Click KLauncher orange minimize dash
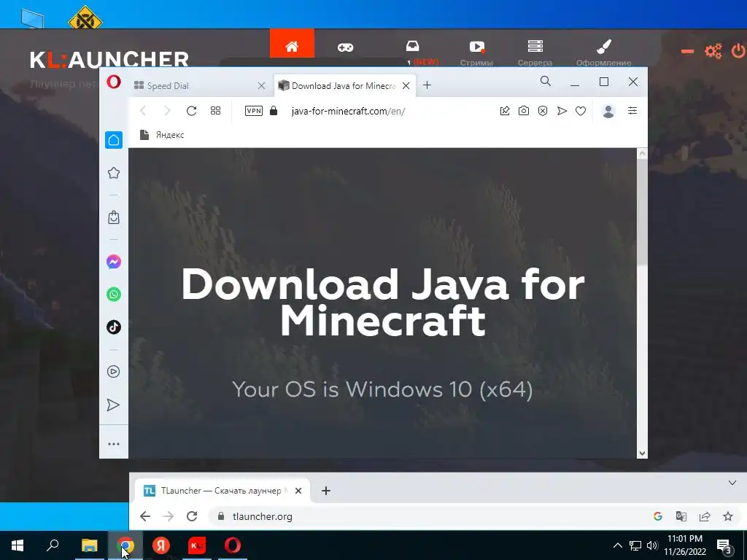This screenshot has width=747, height=560. click(687, 51)
